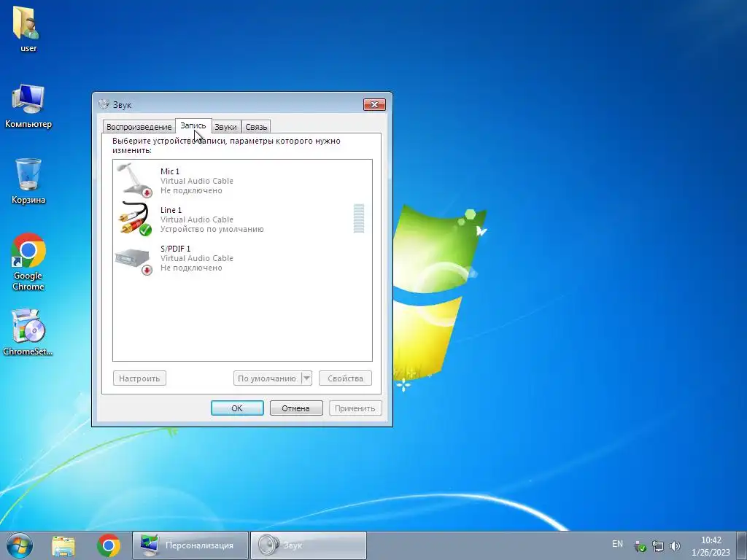747x560 pixels.
Task: Click the Свойства button
Action: [x=345, y=378]
